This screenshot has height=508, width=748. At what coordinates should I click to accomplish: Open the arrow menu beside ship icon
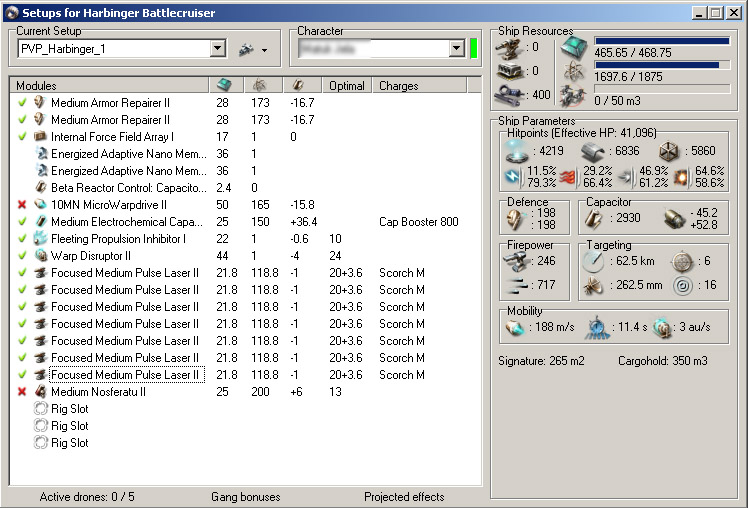264,50
